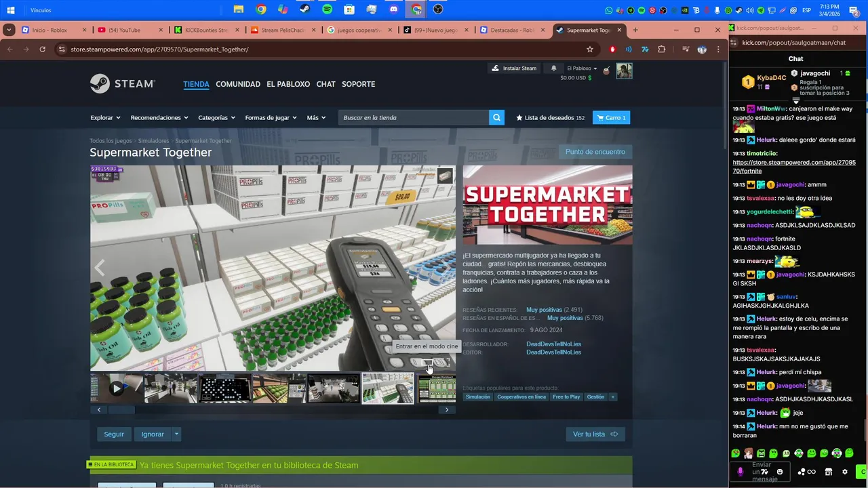Open the TIENDA menu
868x488 pixels.
(196, 84)
